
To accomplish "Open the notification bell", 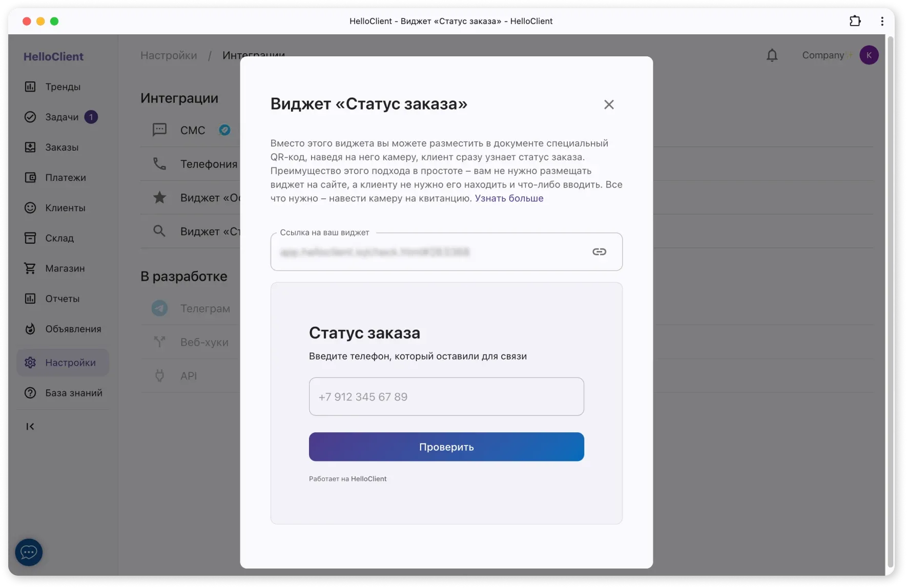I will click(772, 55).
